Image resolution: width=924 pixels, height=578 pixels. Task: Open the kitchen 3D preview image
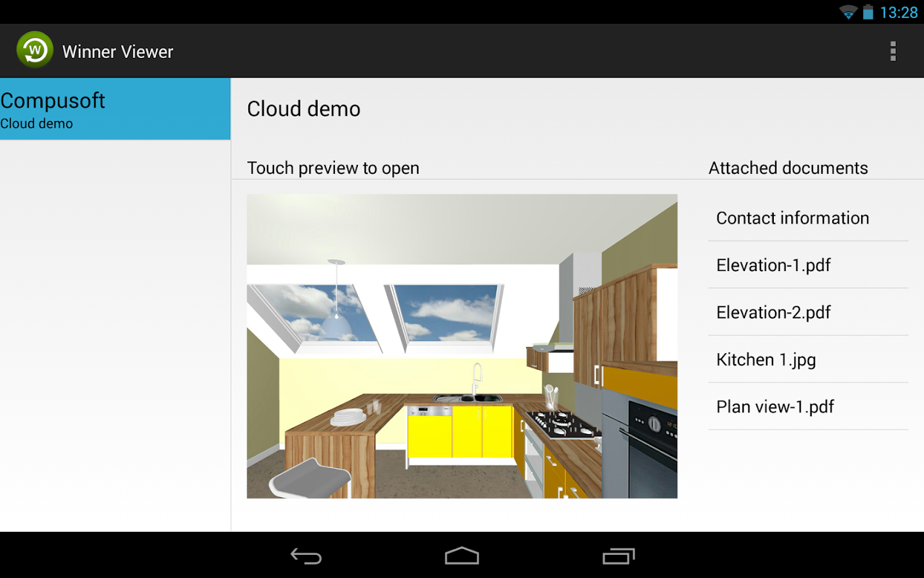coord(462,346)
